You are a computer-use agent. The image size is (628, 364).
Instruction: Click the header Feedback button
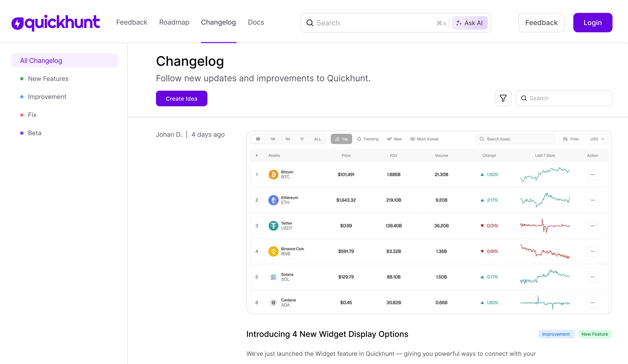(x=542, y=23)
